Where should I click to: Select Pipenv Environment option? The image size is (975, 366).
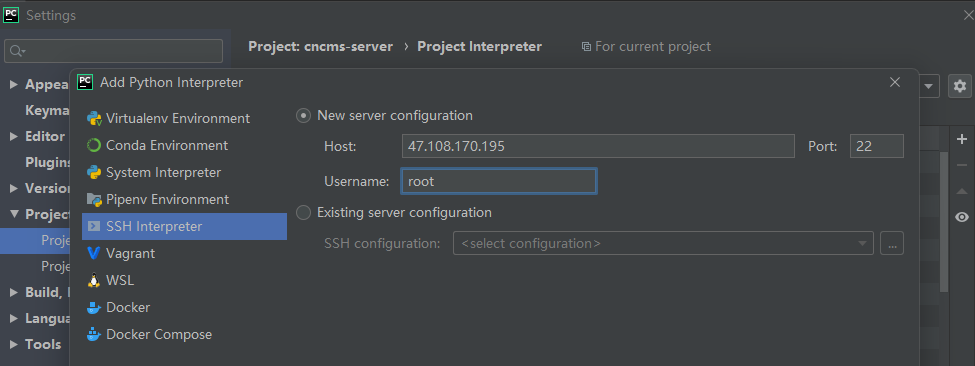point(184,199)
